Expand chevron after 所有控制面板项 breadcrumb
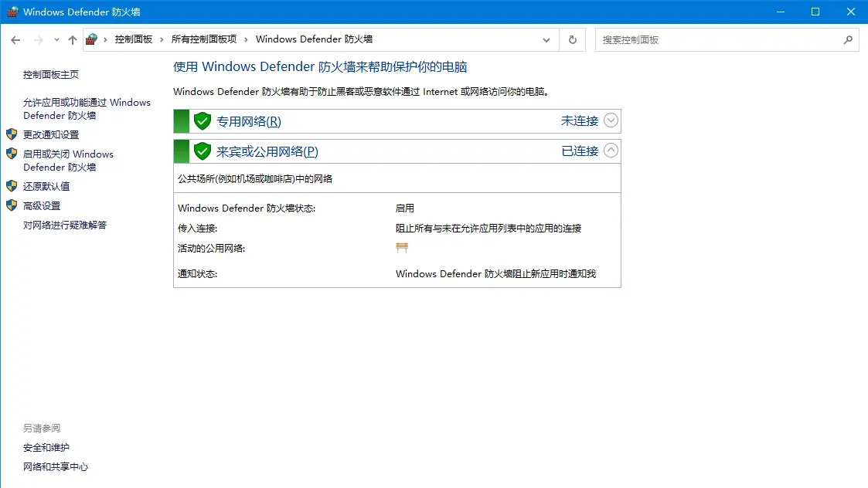This screenshot has height=488, width=868. 247,40
